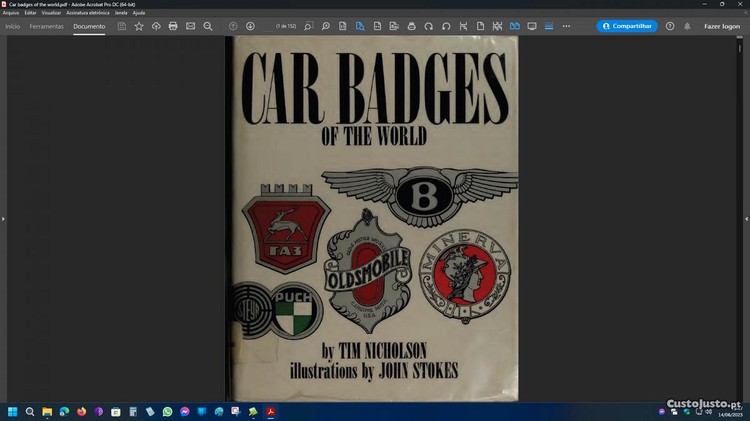Expand the right tools pane arrow
This screenshot has width=750, height=421.
(x=745, y=218)
